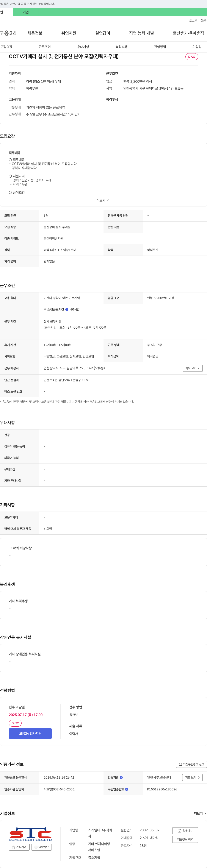Viewport: 207px width, 868px height.
Task: Click company name 스케일테크주식회사
Action: 100,833
